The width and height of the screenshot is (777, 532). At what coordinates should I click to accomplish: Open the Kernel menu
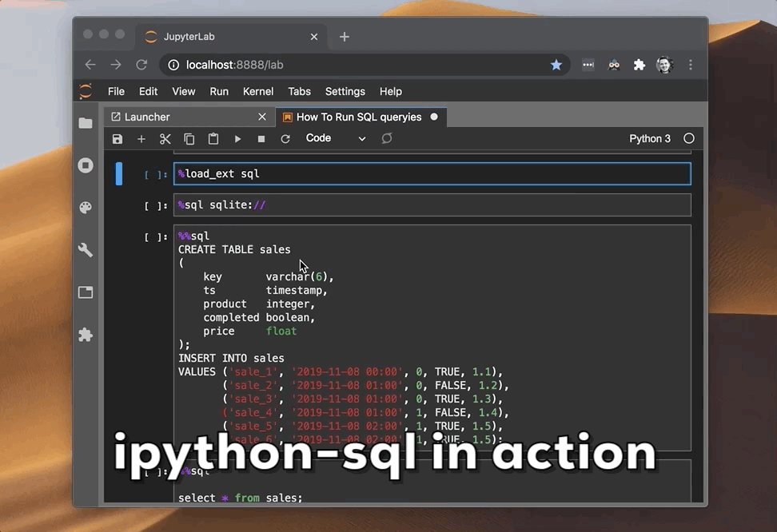pos(258,91)
